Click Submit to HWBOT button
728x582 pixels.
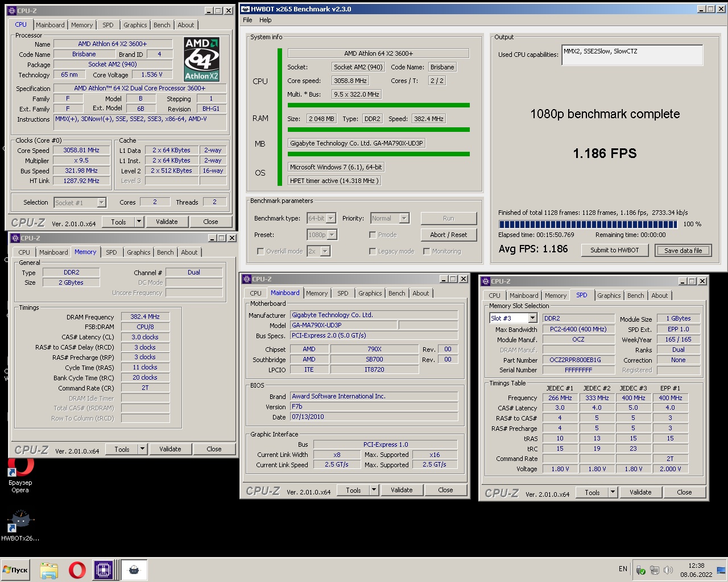(x=615, y=250)
